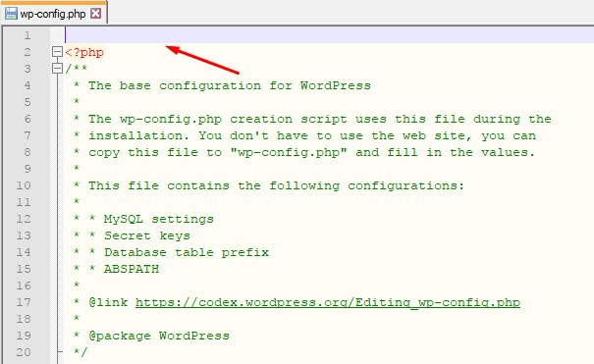Click the '@link' annotation on line 17

[108, 302]
